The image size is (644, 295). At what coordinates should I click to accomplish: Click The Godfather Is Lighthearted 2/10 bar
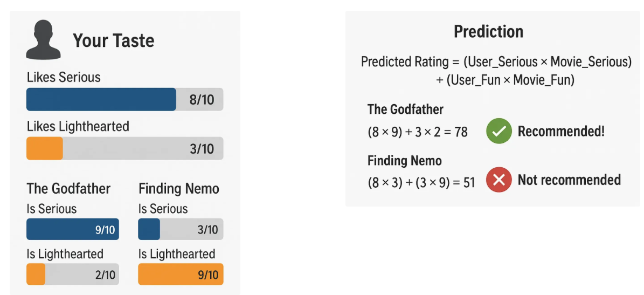point(73,275)
